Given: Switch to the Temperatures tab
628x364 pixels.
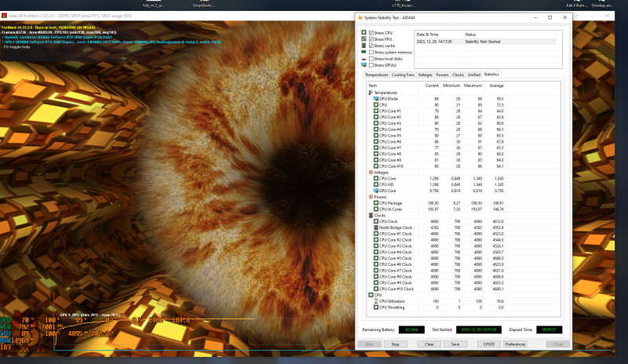Looking at the screenshot, I should 377,75.
